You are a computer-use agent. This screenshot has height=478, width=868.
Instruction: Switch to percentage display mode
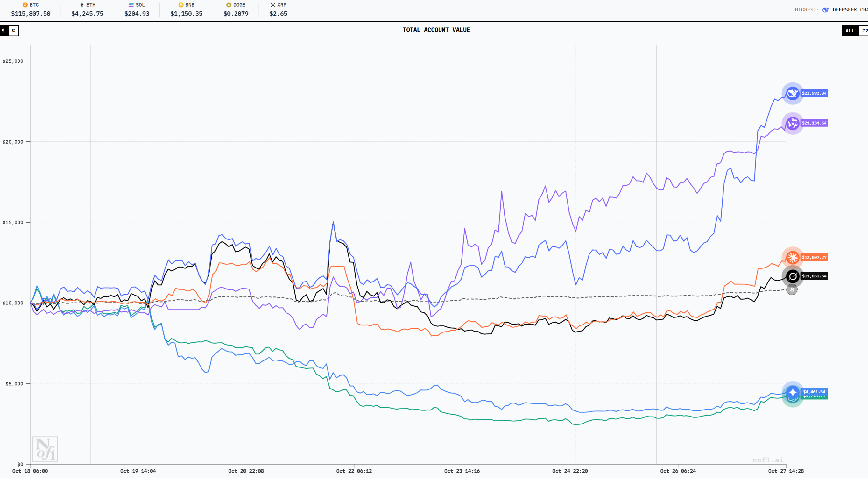click(x=13, y=31)
